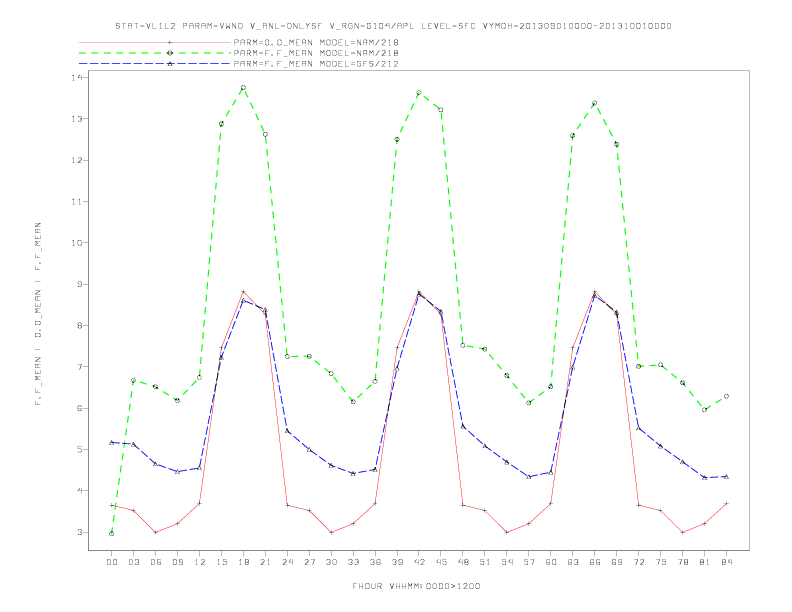Click x-axis forecast hour label 06
The image size is (792, 612).
(156, 562)
